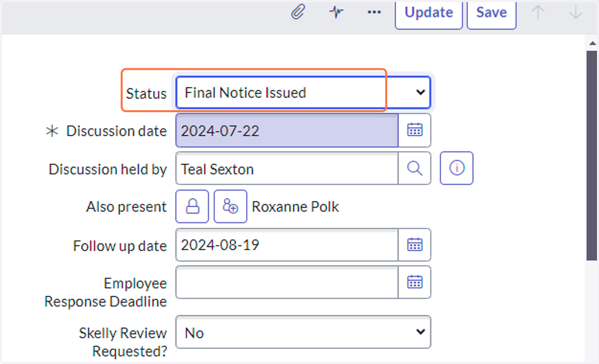Click the Discussion date label

(x=116, y=131)
